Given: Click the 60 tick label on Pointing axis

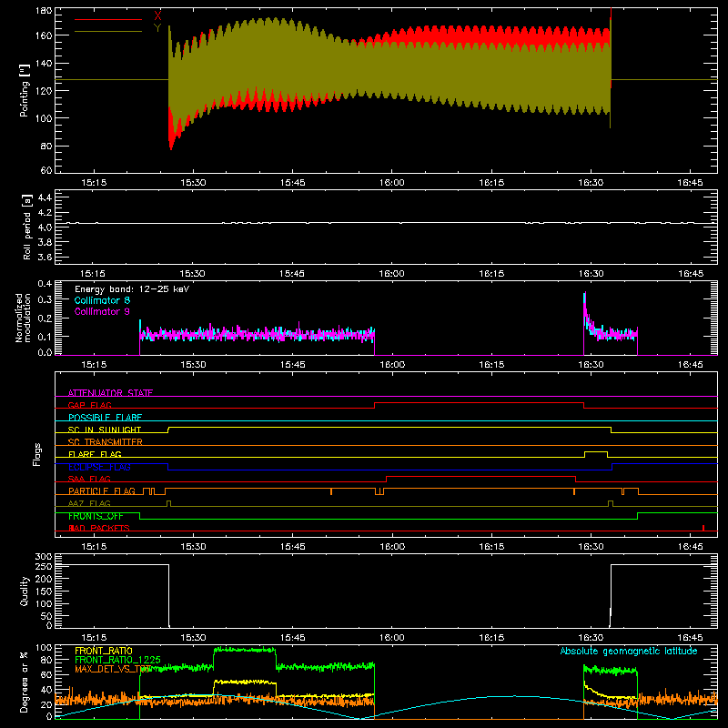Looking at the screenshot, I should tap(46, 170).
